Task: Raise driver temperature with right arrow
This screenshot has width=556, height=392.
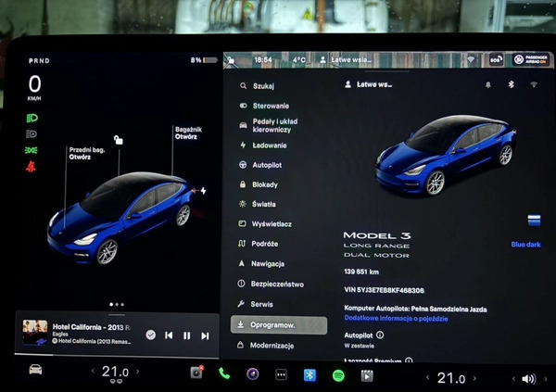Action: [137, 372]
